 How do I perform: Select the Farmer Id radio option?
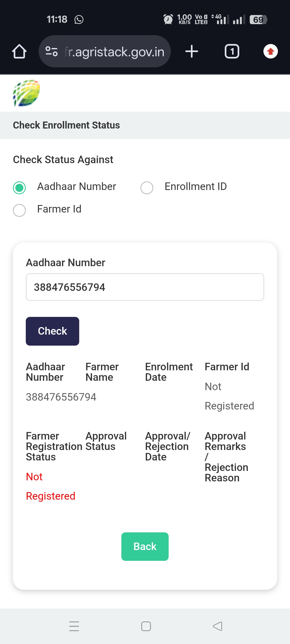tap(19, 210)
